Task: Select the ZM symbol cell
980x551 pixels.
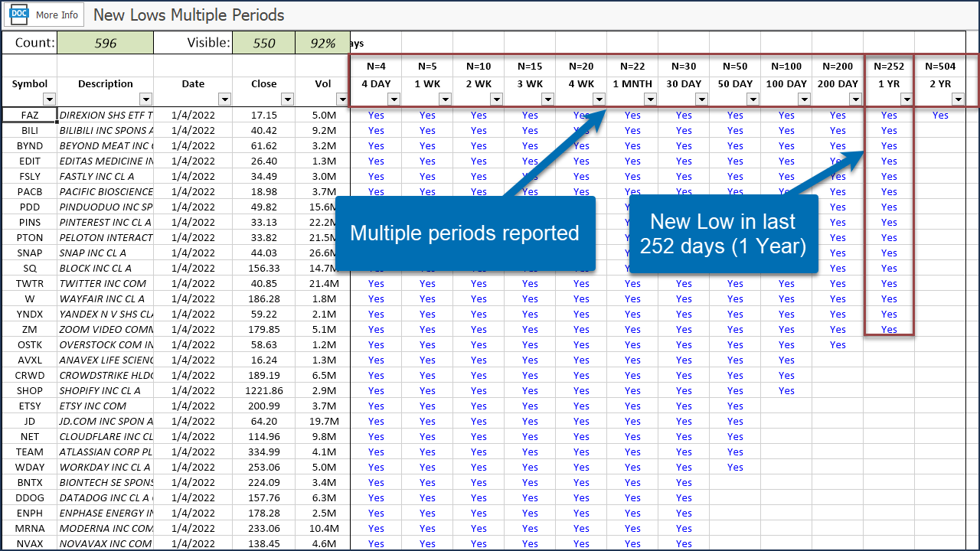Action: coord(30,329)
